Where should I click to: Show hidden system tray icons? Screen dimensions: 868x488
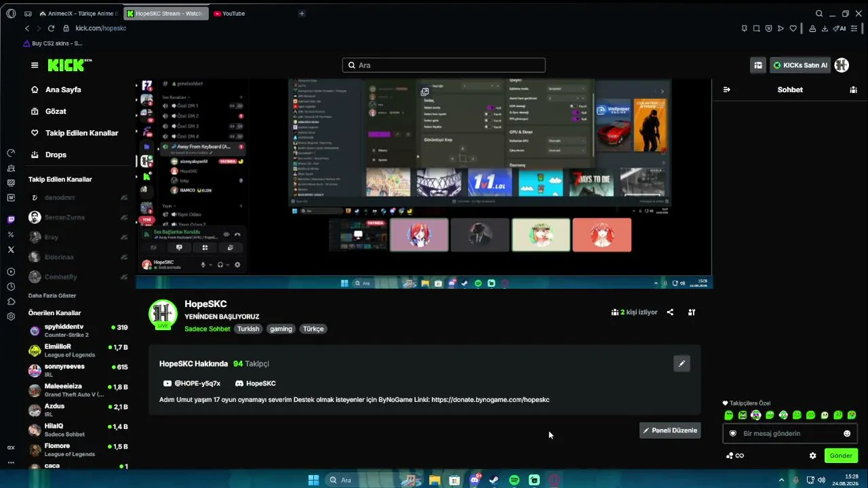point(781,480)
